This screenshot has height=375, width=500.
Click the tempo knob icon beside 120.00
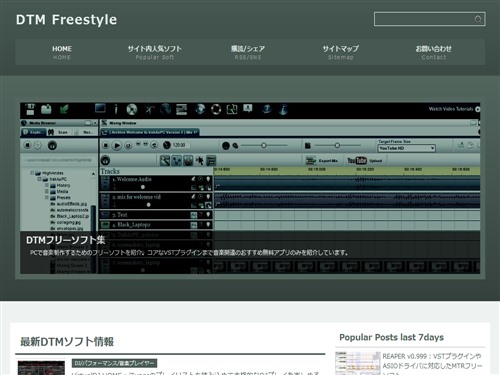coord(167,145)
